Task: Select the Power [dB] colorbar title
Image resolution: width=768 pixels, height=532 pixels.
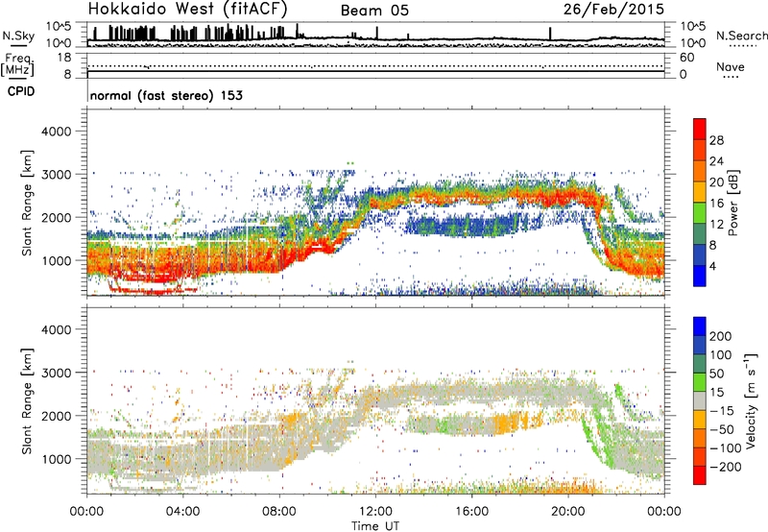Action: pos(733,203)
